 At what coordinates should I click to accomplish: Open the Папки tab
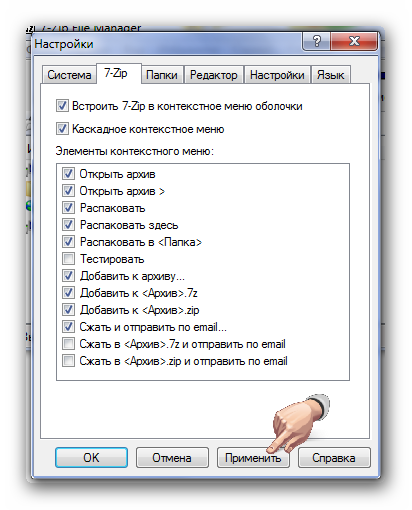tap(162, 75)
